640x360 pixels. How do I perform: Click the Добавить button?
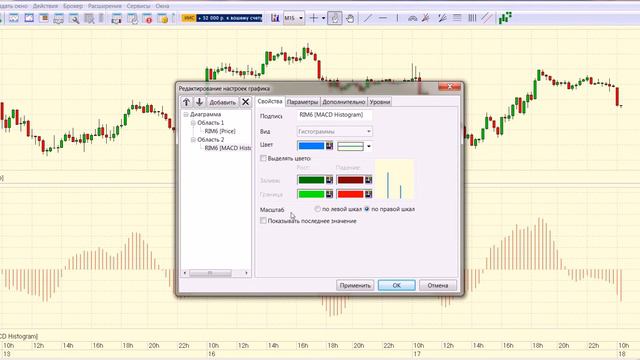tap(222, 102)
